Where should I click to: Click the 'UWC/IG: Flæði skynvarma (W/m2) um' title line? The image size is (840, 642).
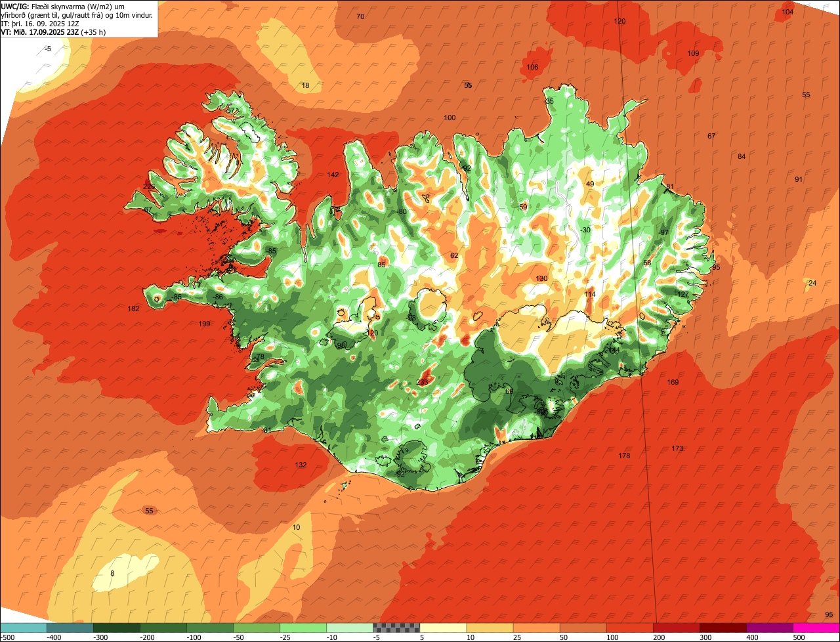coord(63,7)
